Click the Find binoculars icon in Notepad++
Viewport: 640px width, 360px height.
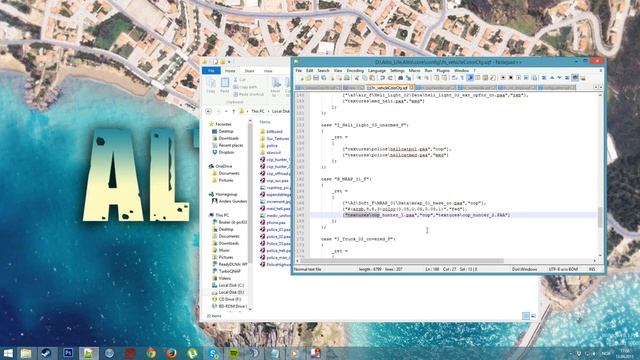pos(400,78)
